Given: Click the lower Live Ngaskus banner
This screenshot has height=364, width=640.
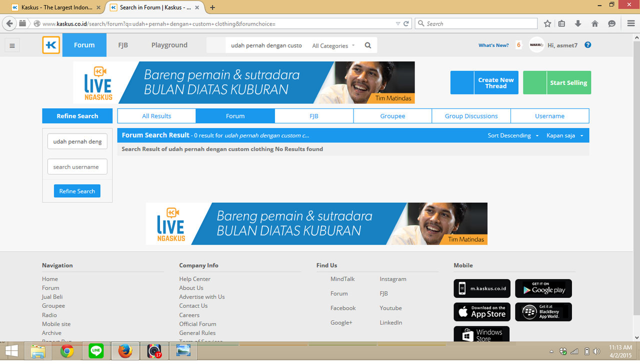Looking at the screenshot, I should (316, 223).
